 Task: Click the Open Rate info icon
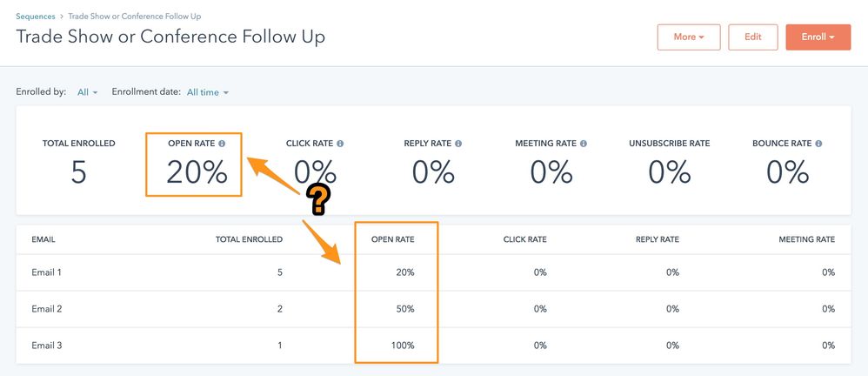click(x=222, y=144)
